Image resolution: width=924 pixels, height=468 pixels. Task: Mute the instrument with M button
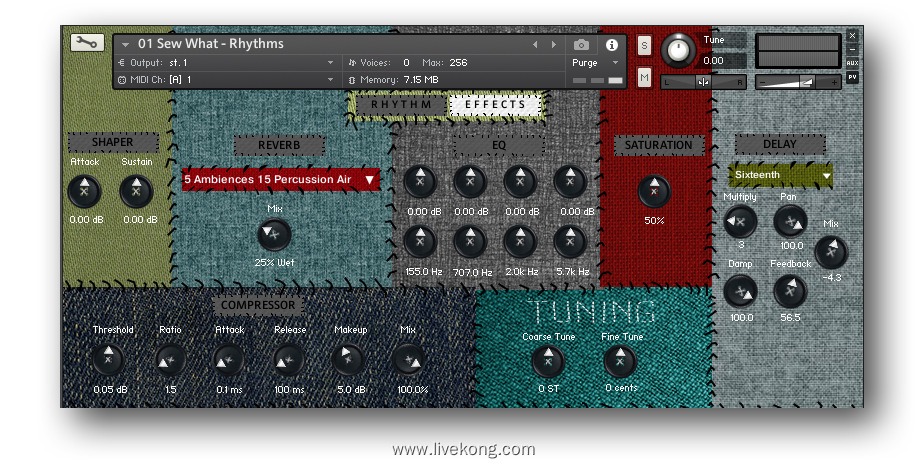[644, 77]
